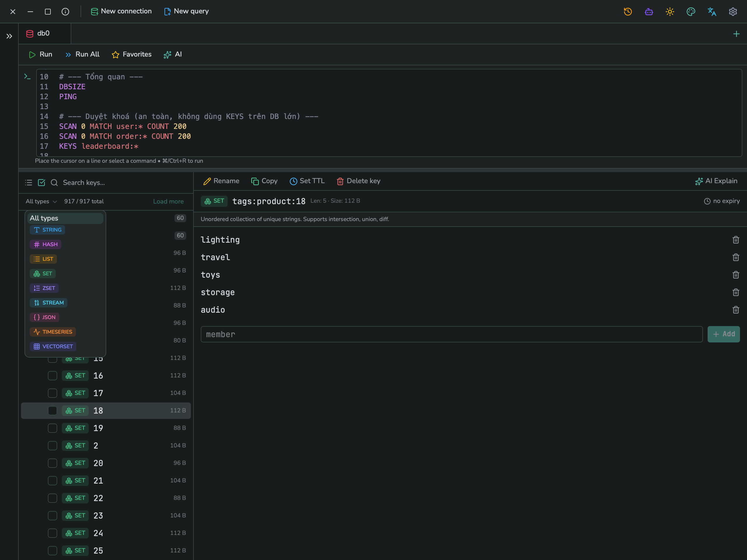Open the AI query helper
The width and height of the screenshot is (747, 560).
[x=173, y=54]
